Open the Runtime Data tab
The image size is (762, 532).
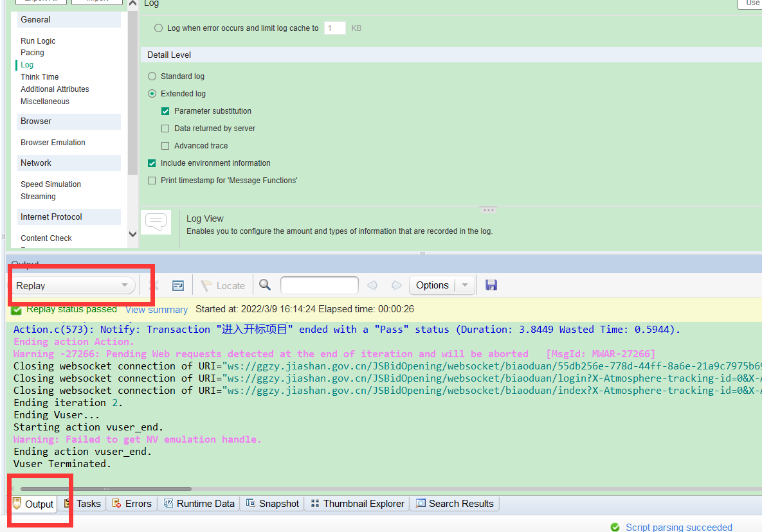(x=200, y=504)
